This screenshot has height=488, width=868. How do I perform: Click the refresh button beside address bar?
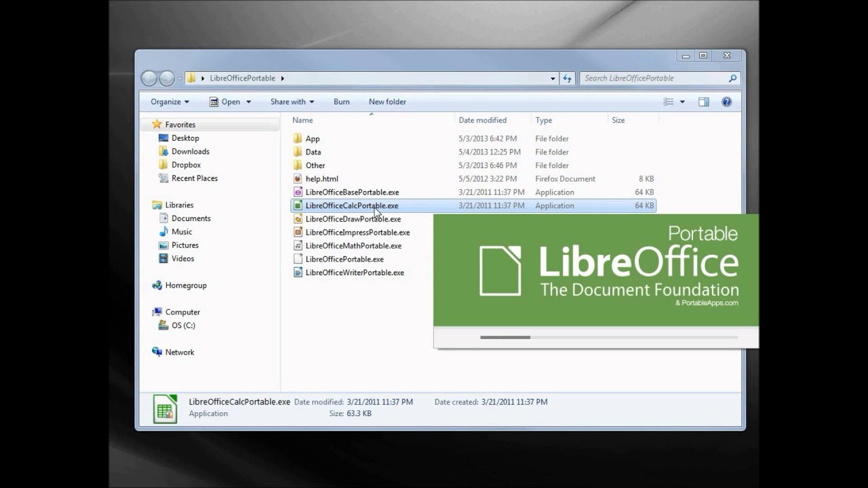pyautogui.click(x=567, y=78)
